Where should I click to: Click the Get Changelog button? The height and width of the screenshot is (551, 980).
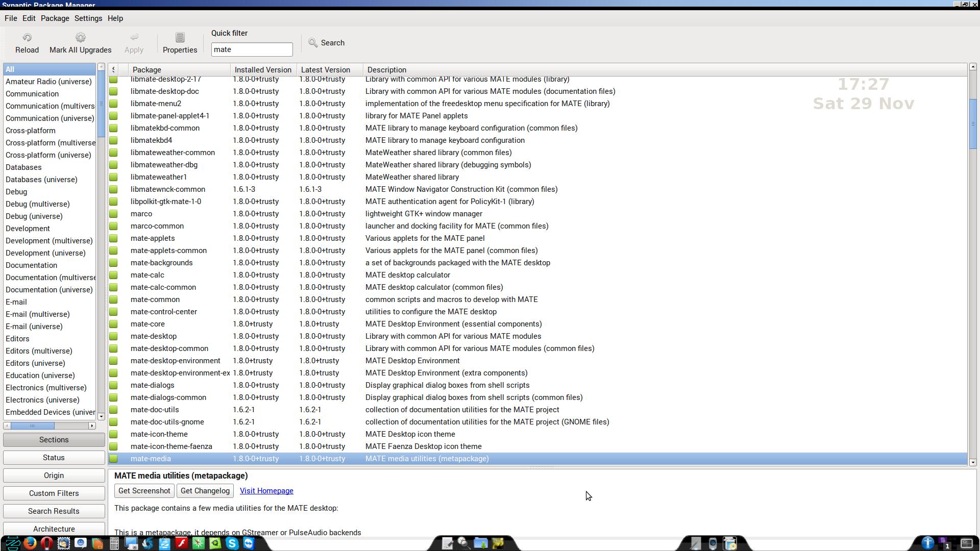point(205,491)
